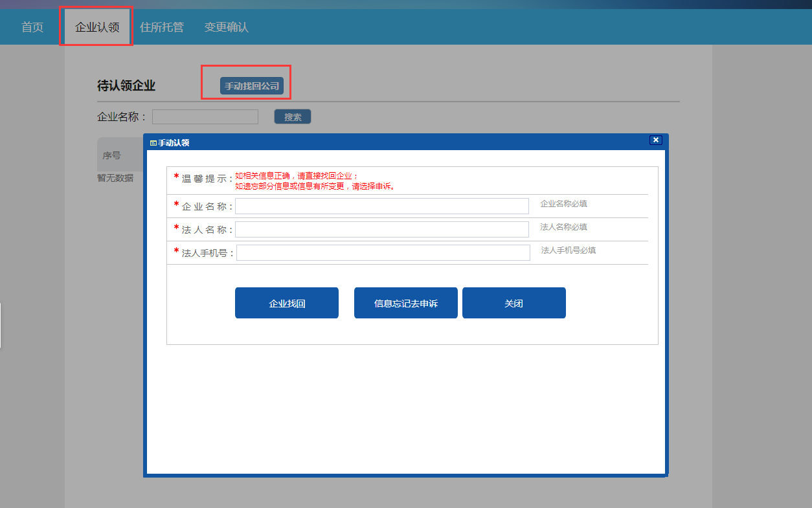The width and height of the screenshot is (812, 508).
Task: Click the 企业名称 field in dialog
Action: point(382,206)
